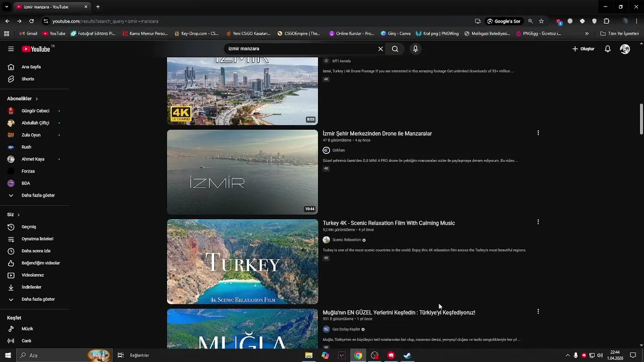This screenshot has height=362, width=644.
Task: Reload the page
Action: coord(31,21)
